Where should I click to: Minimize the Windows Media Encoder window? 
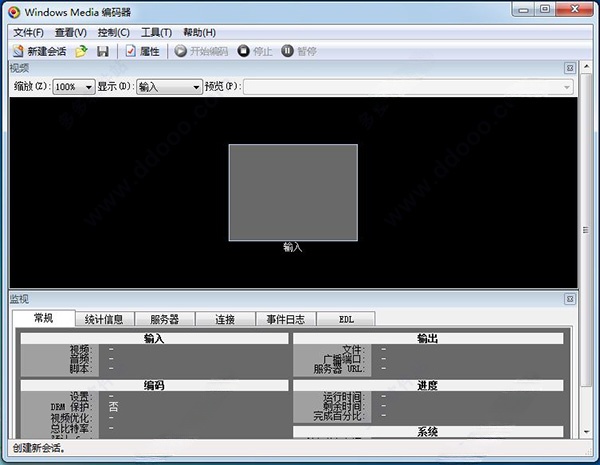point(523,10)
